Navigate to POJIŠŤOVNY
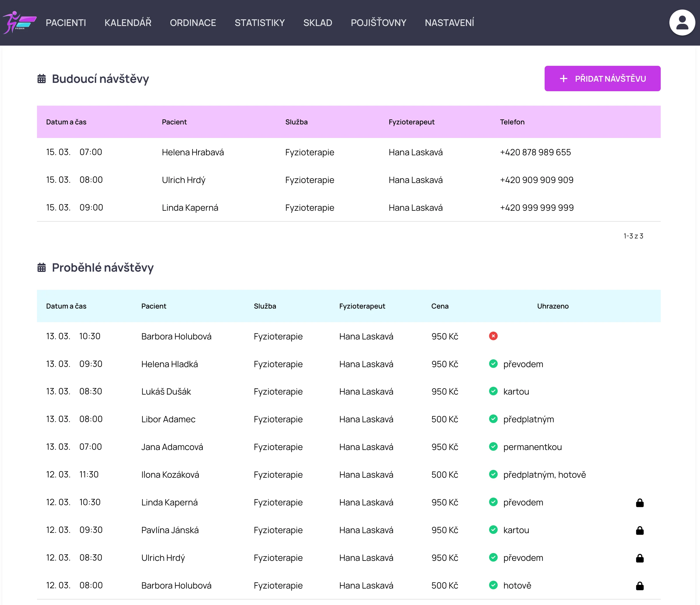This screenshot has height=605, width=700. (x=378, y=23)
